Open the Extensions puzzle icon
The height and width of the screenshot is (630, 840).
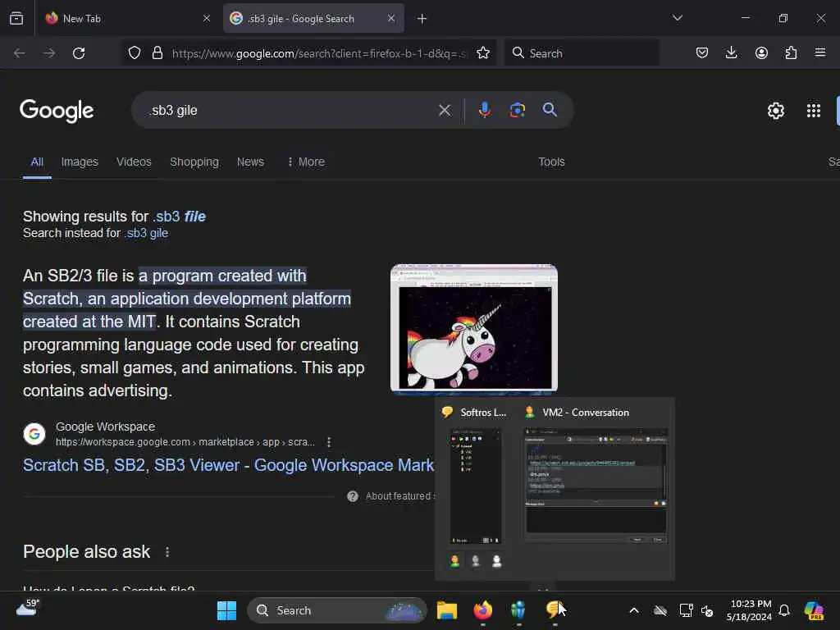pos(791,53)
